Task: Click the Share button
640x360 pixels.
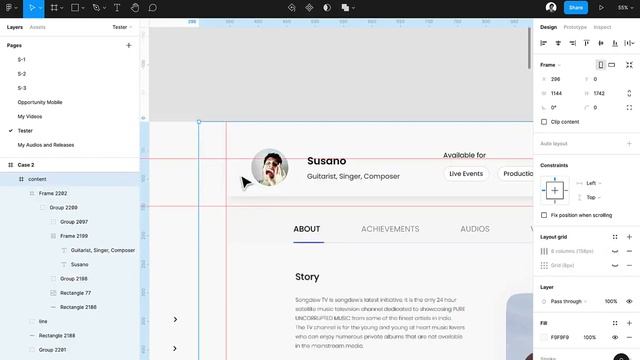Action: [576, 8]
